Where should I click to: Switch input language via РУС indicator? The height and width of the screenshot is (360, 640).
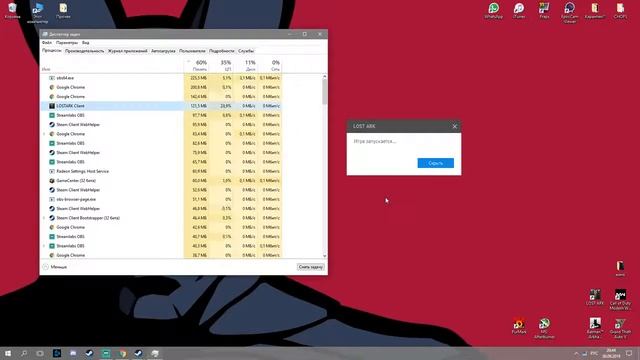coord(594,353)
